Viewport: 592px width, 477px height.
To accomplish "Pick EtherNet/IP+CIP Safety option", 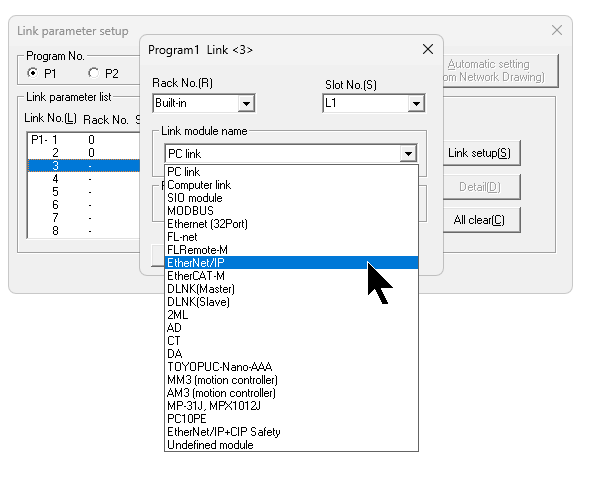I will (x=291, y=432).
